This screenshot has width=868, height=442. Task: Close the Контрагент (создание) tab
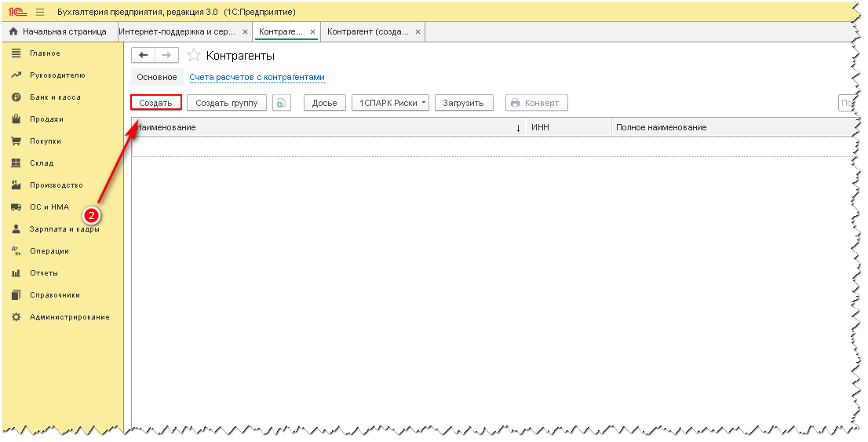coord(418,32)
